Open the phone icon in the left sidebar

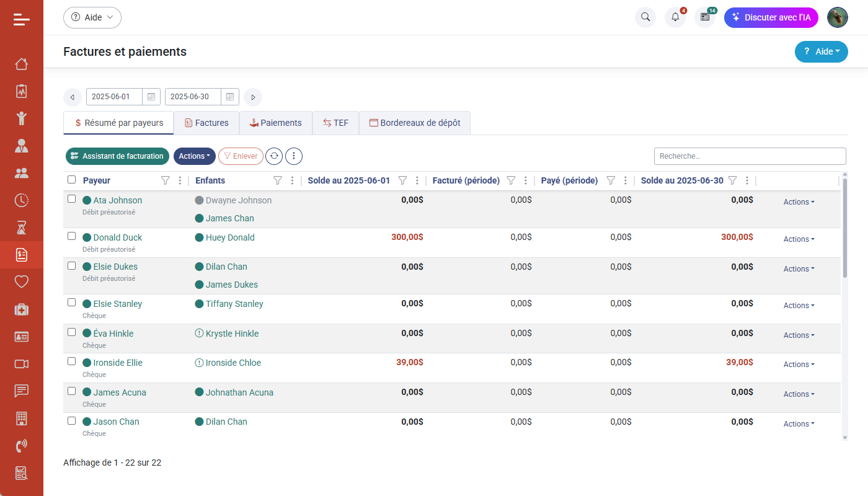22,446
